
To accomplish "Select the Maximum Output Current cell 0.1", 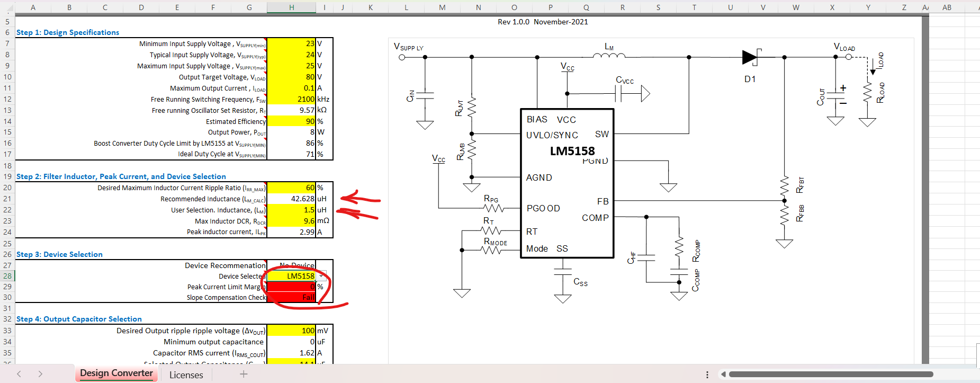I will point(291,88).
